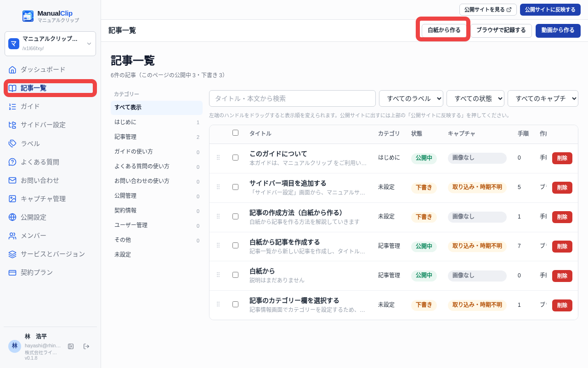Expand the マニュアルクリップ workspace switcher
This screenshot has height=368, width=588.
(50, 44)
